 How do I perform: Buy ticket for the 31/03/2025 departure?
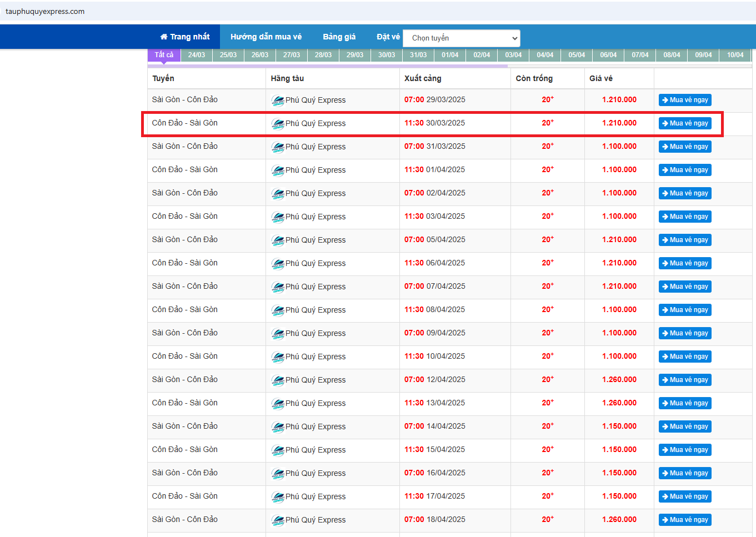tap(685, 147)
